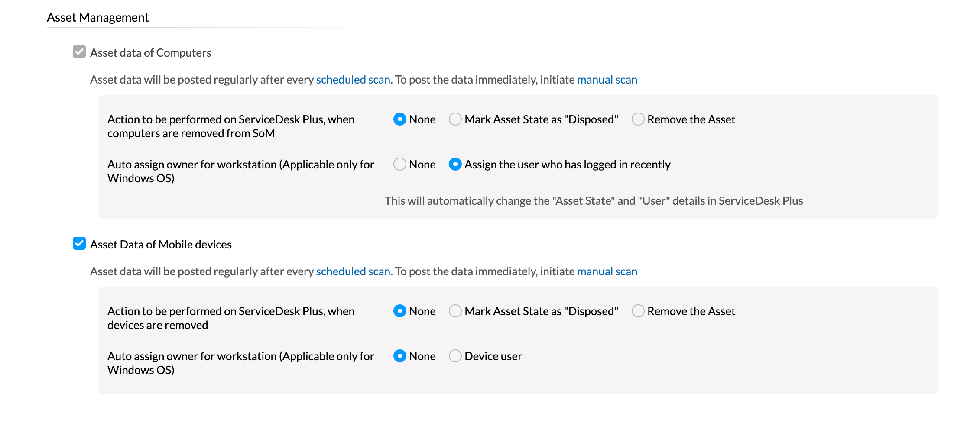Click the note about automatically changing "Asset State" and "User"
980x426 pixels.
pos(594,201)
